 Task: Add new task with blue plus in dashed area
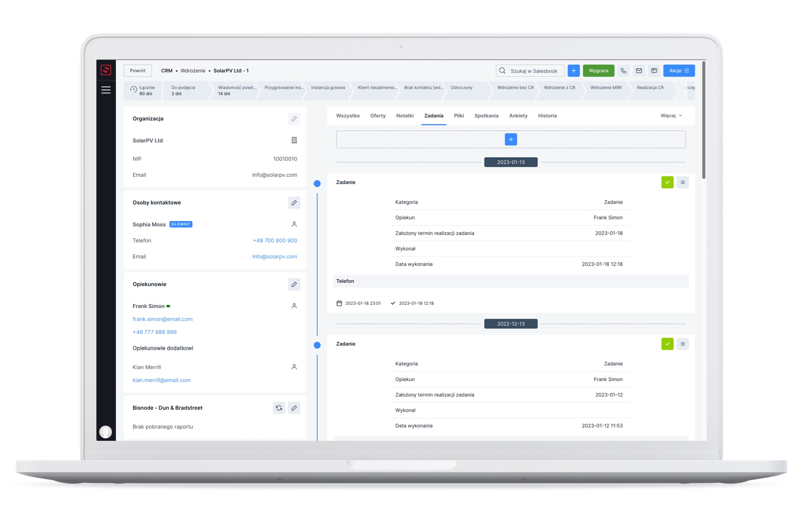pyautogui.click(x=511, y=139)
